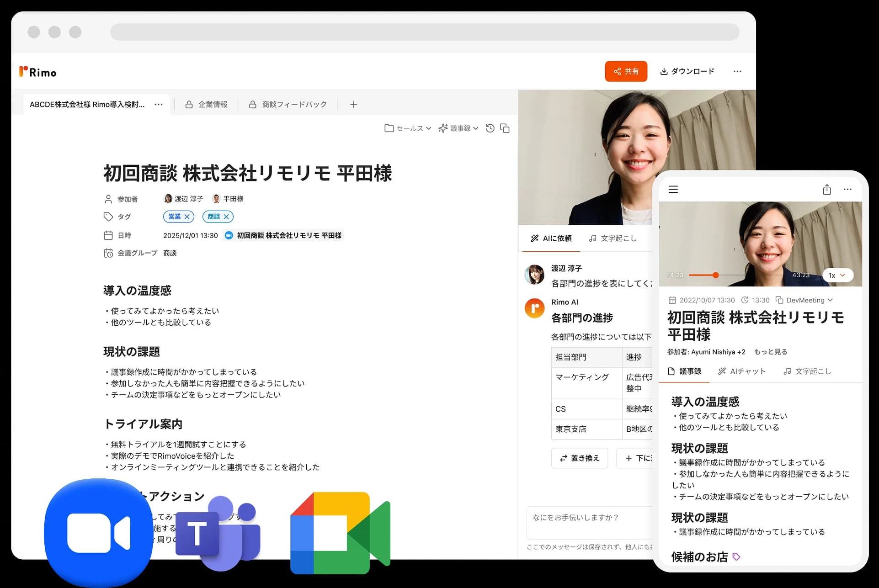Viewport: 879px width, 588px height.
Task: Click the mobile share upload icon
Action: pos(827,189)
